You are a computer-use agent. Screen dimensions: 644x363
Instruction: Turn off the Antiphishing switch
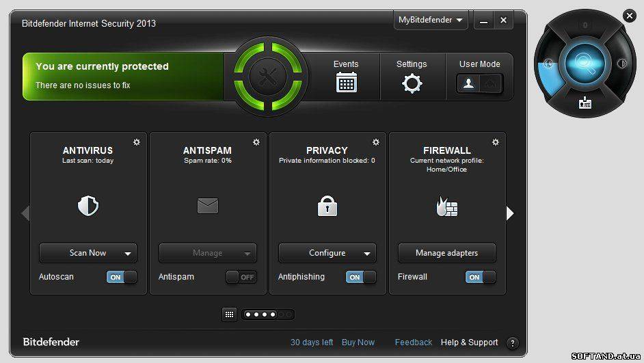click(360, 277)
